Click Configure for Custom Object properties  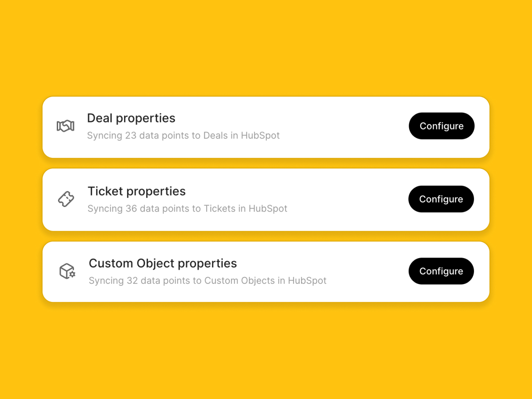click(x=441, y=271)
